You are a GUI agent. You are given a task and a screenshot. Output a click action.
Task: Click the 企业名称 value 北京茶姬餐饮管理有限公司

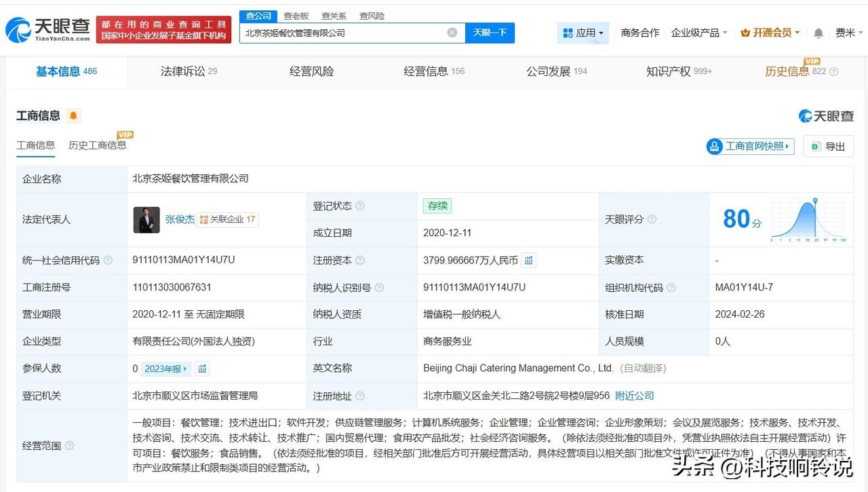pos(191,178)
